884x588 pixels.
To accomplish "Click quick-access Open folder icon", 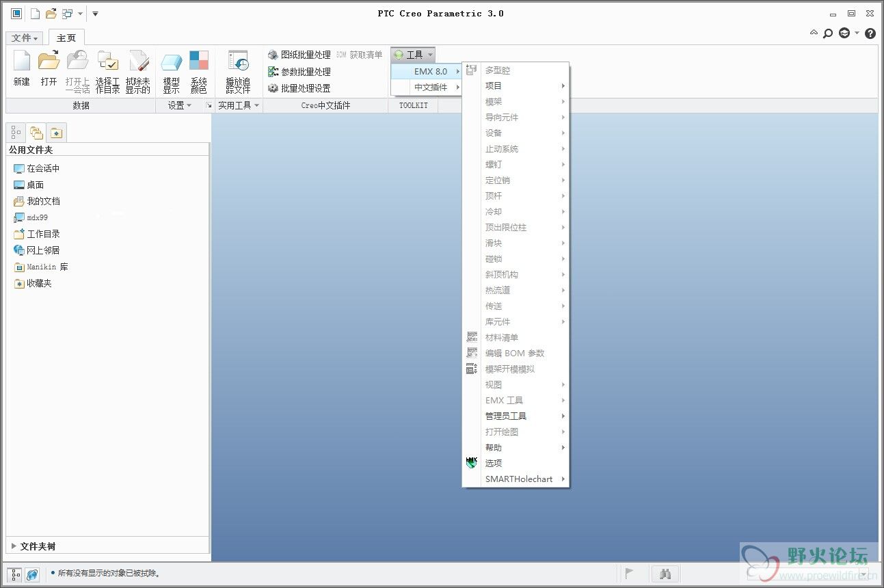I will tap(51, 14).
